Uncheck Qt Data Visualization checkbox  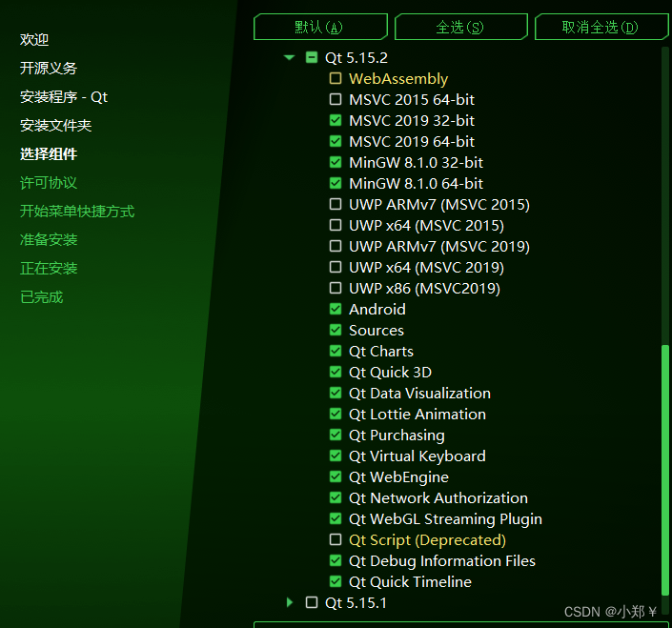pos(336,393)
